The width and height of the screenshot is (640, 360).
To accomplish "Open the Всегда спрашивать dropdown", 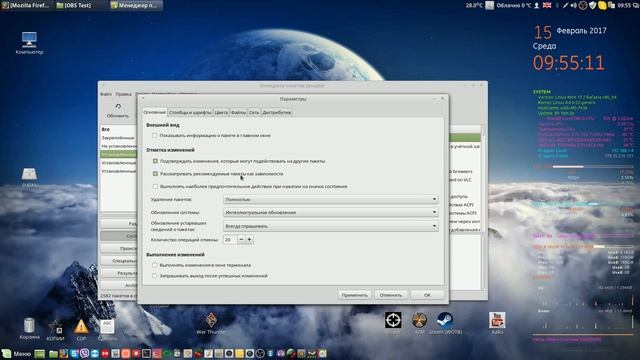I will (x=331, y=226).
